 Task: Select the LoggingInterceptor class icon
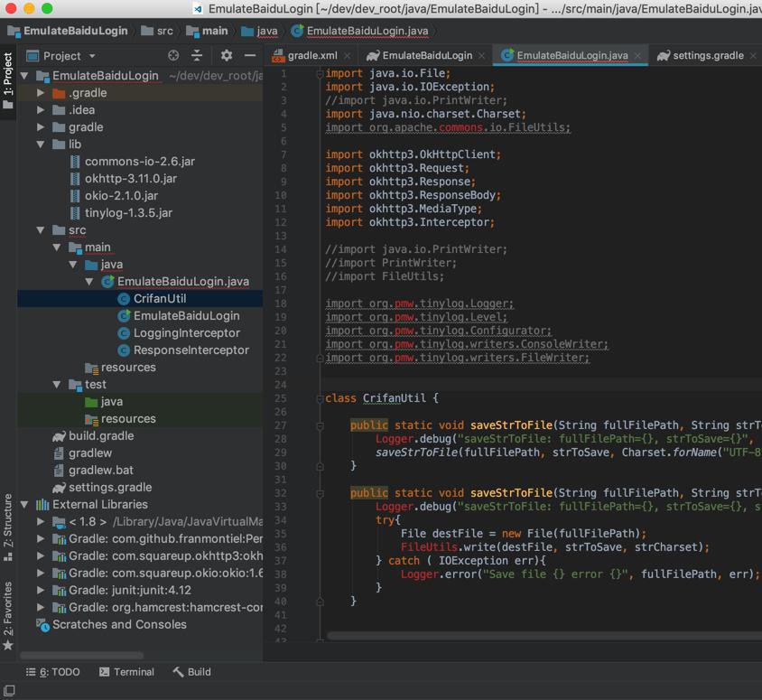[x=124, y=333]
